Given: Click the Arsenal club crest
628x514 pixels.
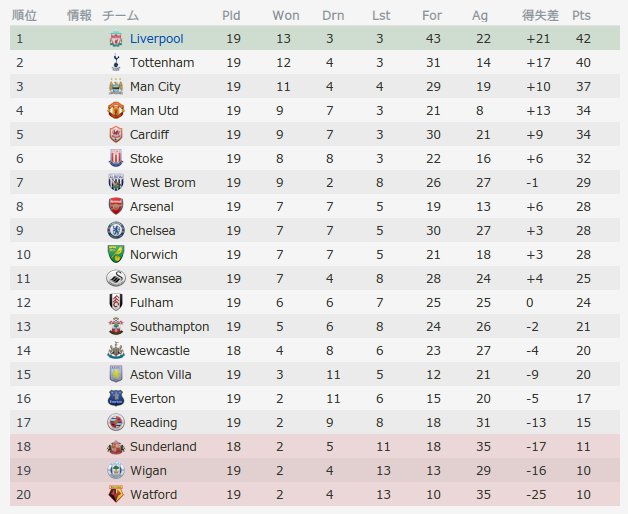Looking at the screenshot, I should [116, 206].
